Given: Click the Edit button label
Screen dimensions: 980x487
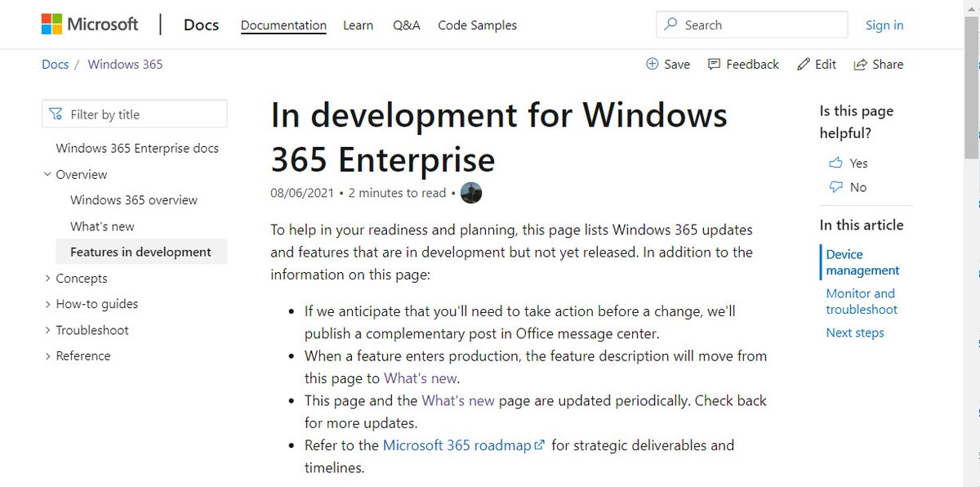Looking at the screenshot, I should 826,64.
